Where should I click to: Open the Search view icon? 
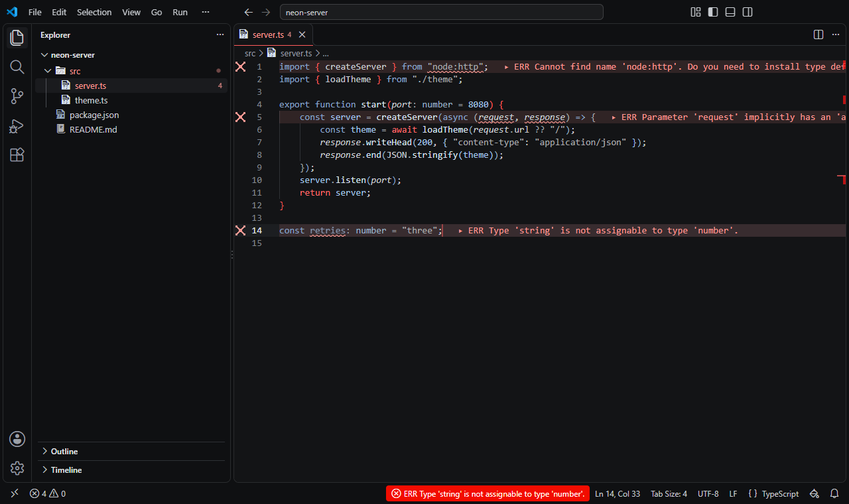tap(17, 67)
